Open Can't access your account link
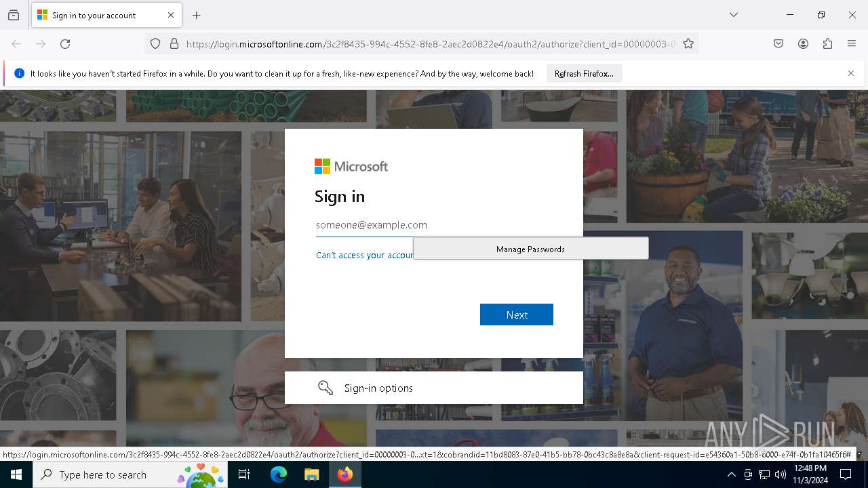The width and height of the screenshot is (868, 488). tap(365, 255)
